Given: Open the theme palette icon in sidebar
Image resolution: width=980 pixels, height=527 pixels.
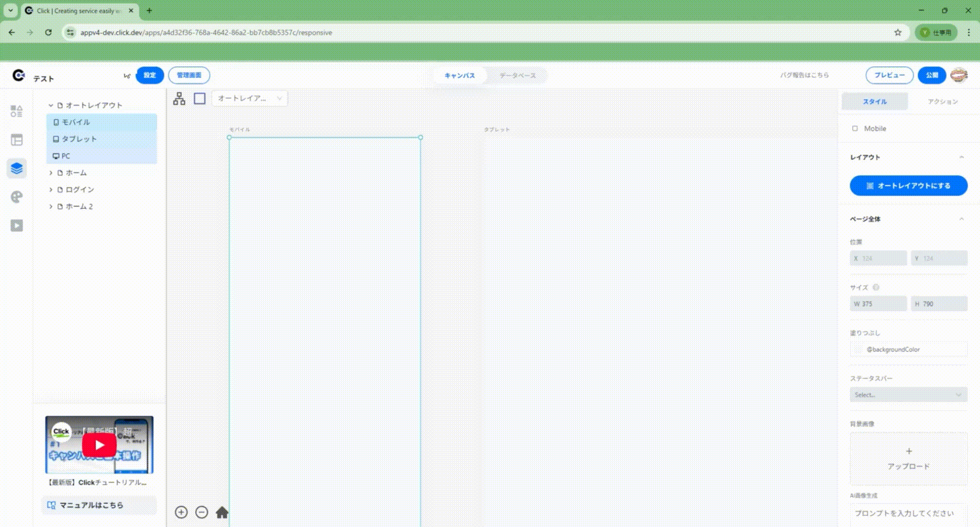Looking at the screenshot, I should pyautogui.click(x=17, y=197).
